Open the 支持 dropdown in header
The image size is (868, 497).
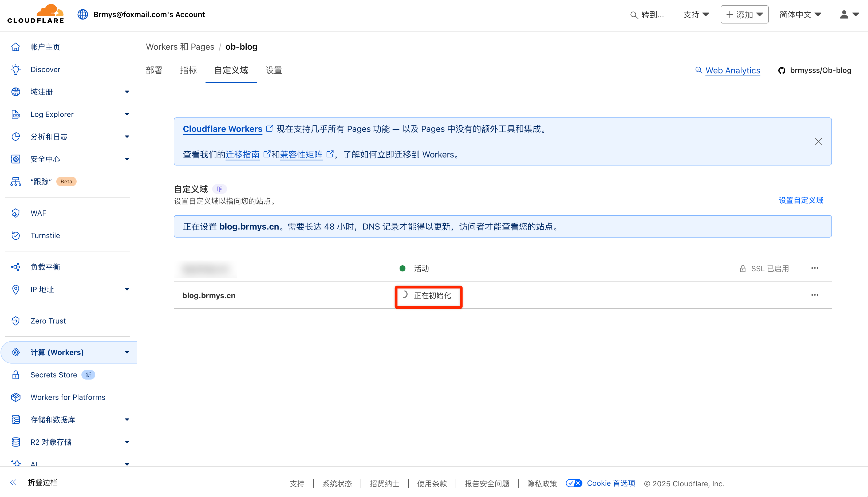pyautogui.click(x=696, y=14)
